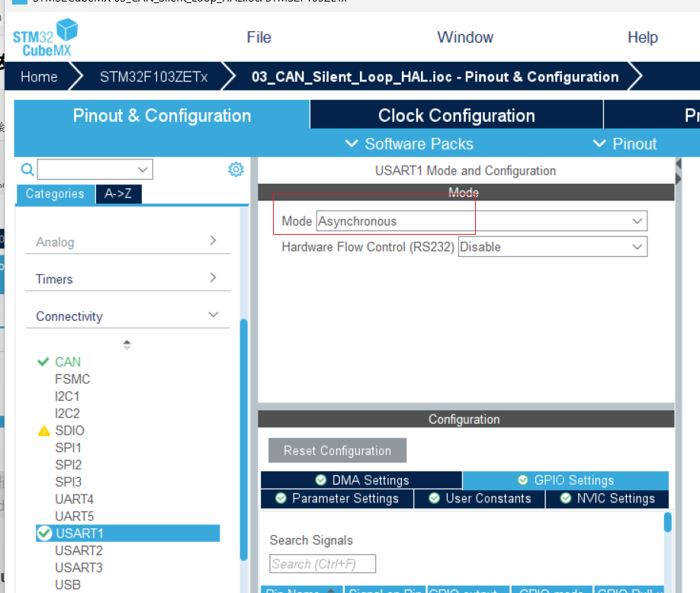Open the File menu
Viewport: 700px width, 593px height.
[x=259, y=37]
